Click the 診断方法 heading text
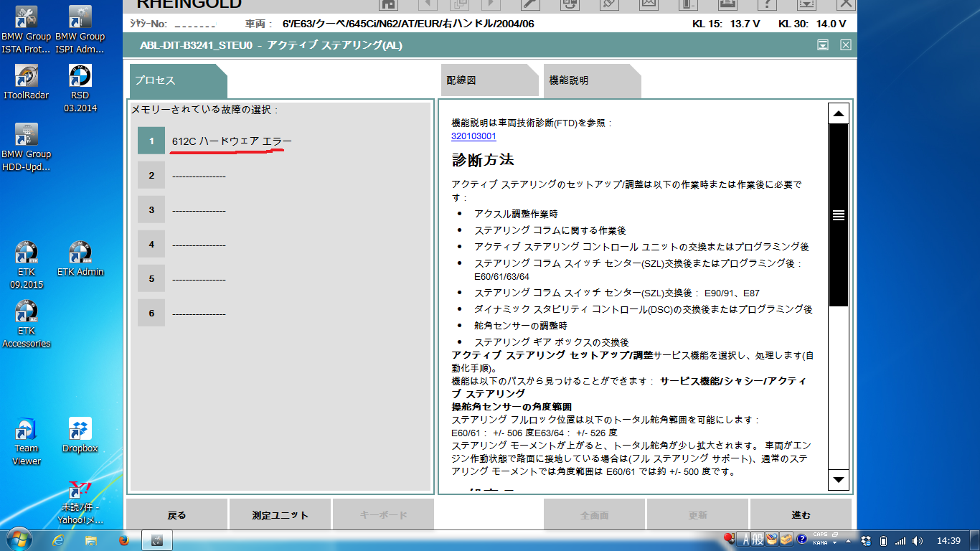The height and width of the screenshot is (551, 980). coord(483,159)
